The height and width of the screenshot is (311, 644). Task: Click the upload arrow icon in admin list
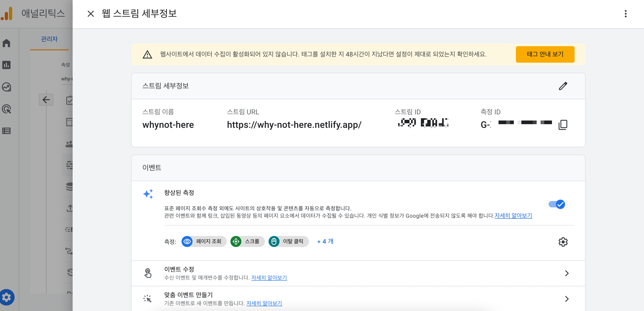pos(69,208)
